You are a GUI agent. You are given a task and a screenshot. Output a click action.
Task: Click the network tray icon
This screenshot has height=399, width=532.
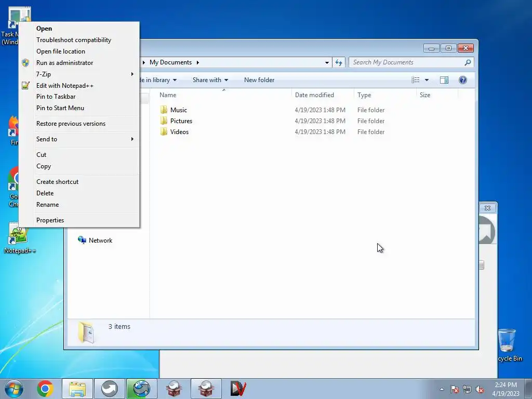point(467,389)
